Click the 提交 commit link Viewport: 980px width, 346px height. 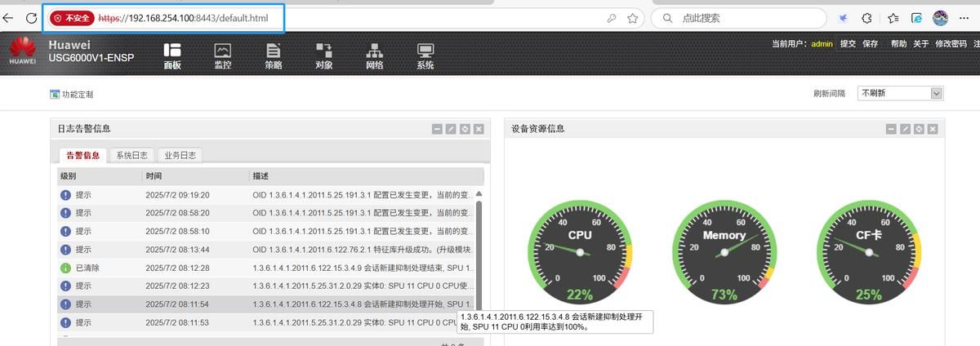pyautogui.click(x=848, y=44)
